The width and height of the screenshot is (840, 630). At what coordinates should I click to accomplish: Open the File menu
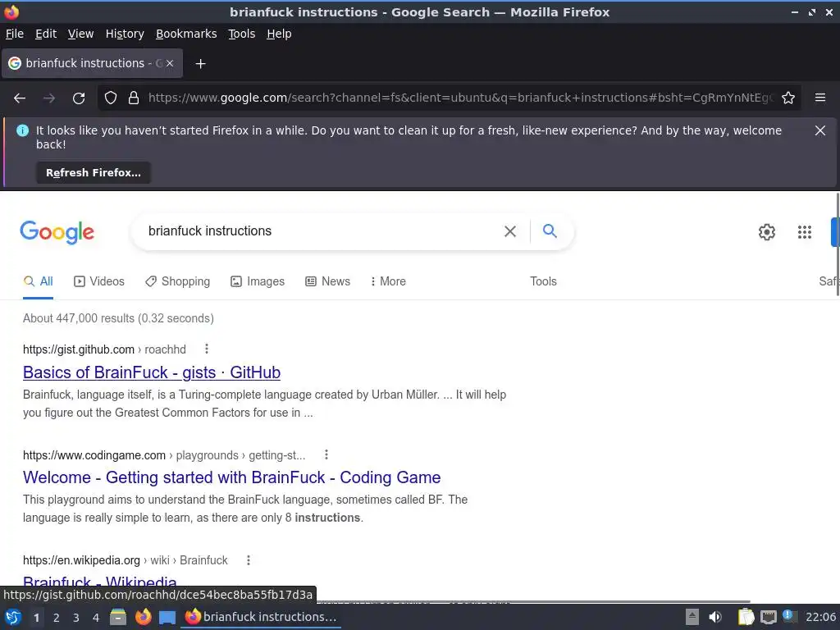pos(15,34)
